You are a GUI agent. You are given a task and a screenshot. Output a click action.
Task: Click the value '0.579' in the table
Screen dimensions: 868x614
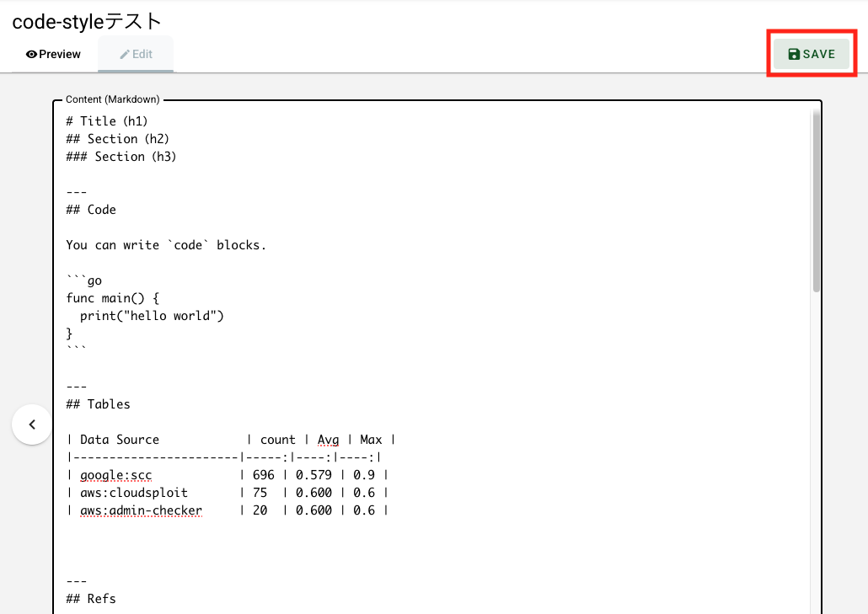(x=313, y=475)
